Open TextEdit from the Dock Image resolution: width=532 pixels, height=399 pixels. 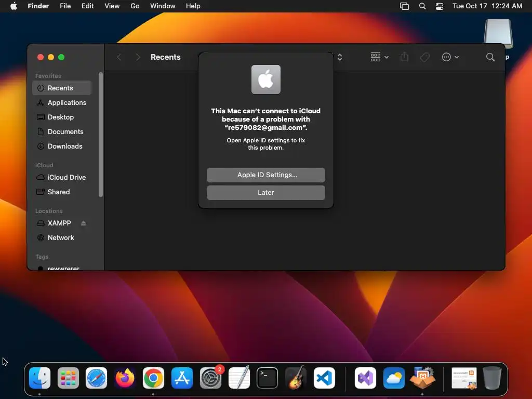click(x=239, y=378)
